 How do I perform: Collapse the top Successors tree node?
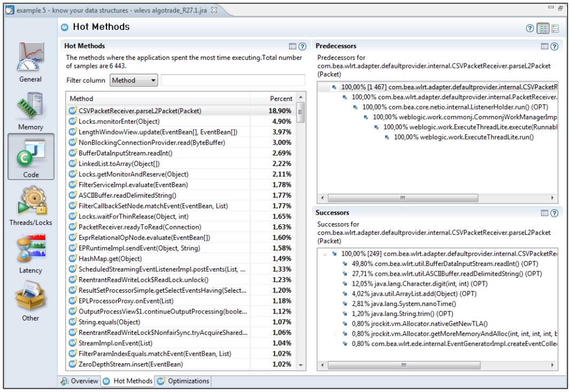tap(324, 254)
